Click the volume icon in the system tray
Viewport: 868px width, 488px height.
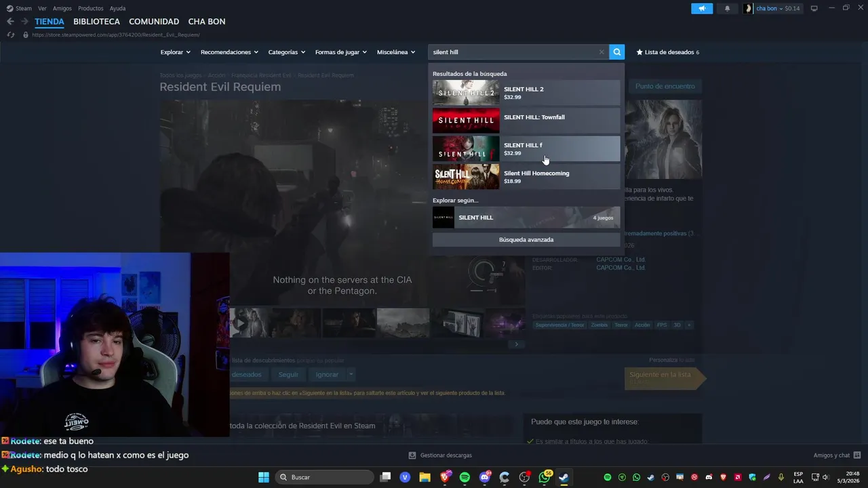825,477
